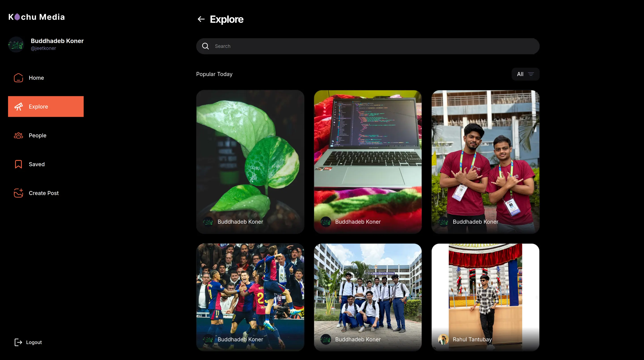Click the Rahul Tantubay profile post
The height and width of the screenshot is (360, 644).
click(x=485, y=298)
